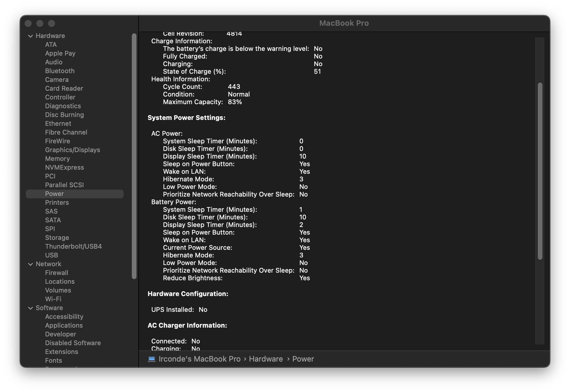Viewport: 570px width, 392px height.
Task: Open the Printers entry
Action: (x=57, y=202)
